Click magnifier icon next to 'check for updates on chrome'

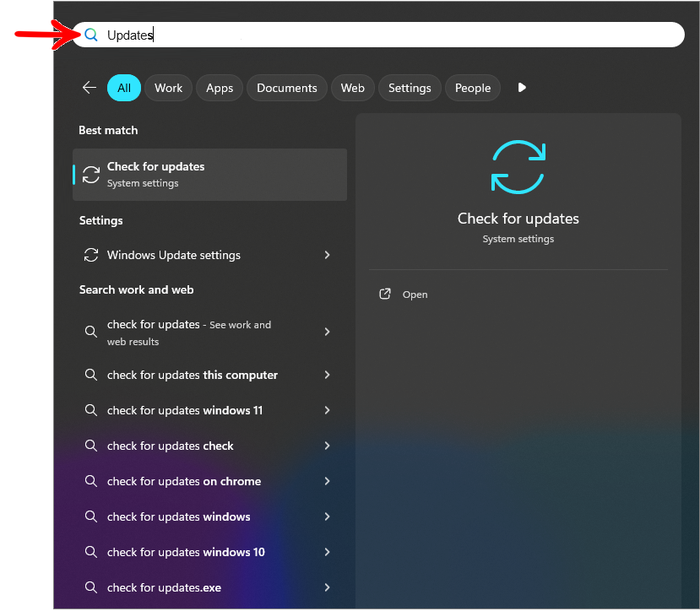(x=91, y=481)
